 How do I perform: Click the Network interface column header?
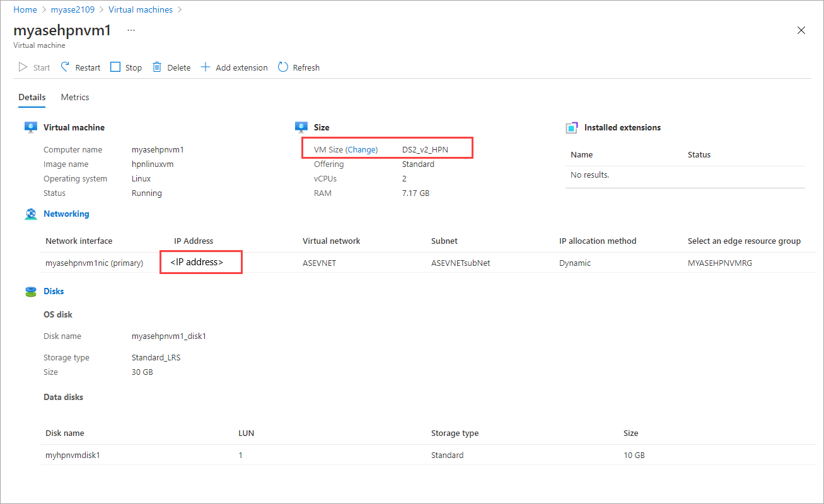(79, 241)
